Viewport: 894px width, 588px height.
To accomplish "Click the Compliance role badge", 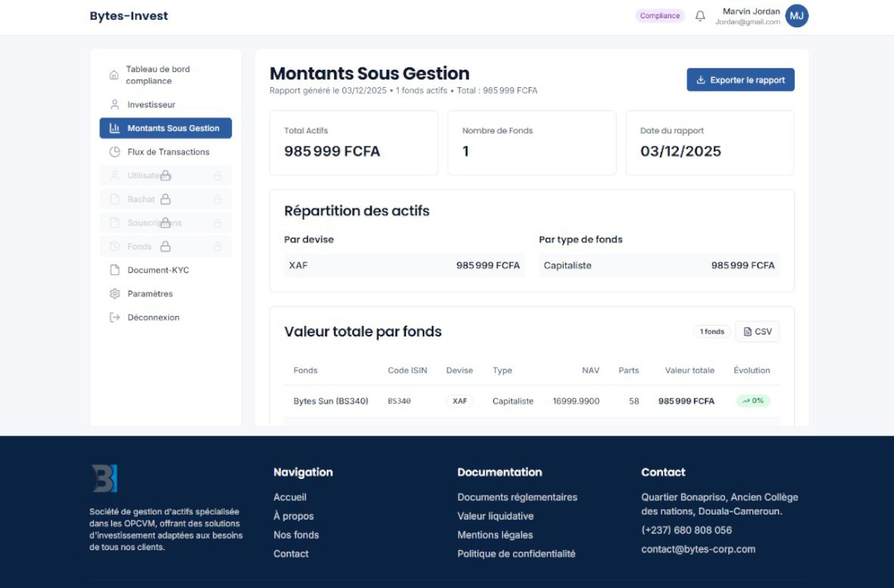I will (x=659, y=16).
